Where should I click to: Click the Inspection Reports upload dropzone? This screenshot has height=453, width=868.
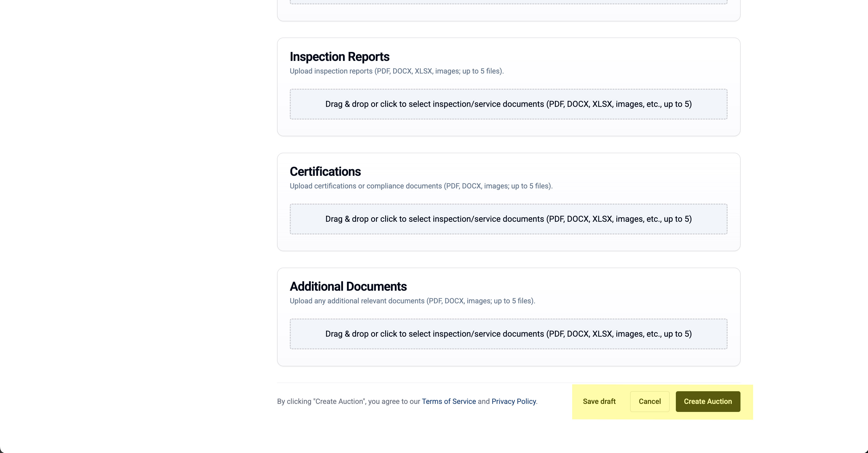508,104
